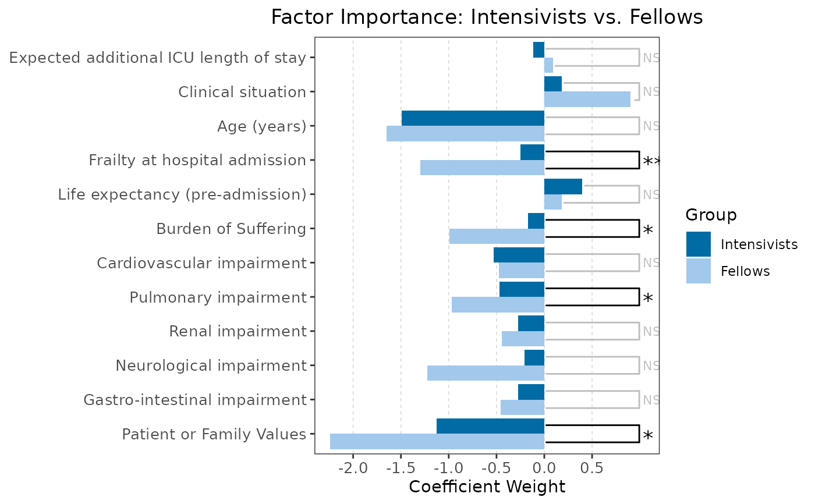Click the Patient or Family Values label

click(x=214, y=434)
